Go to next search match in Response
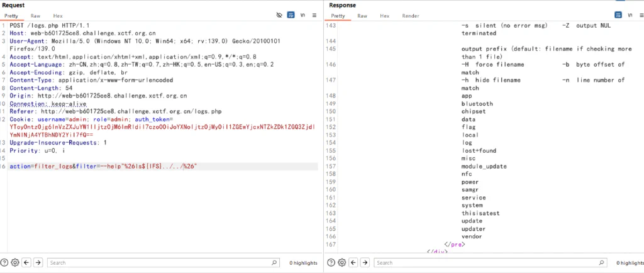This screenshot has width=644, height=273. pyautogui.click(x=365, y=263)
